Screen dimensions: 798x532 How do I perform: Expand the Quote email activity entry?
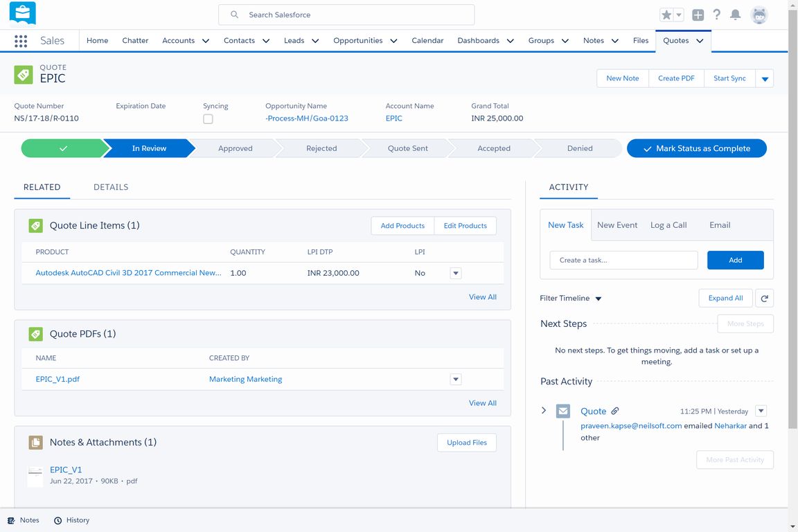click(544, 411)
